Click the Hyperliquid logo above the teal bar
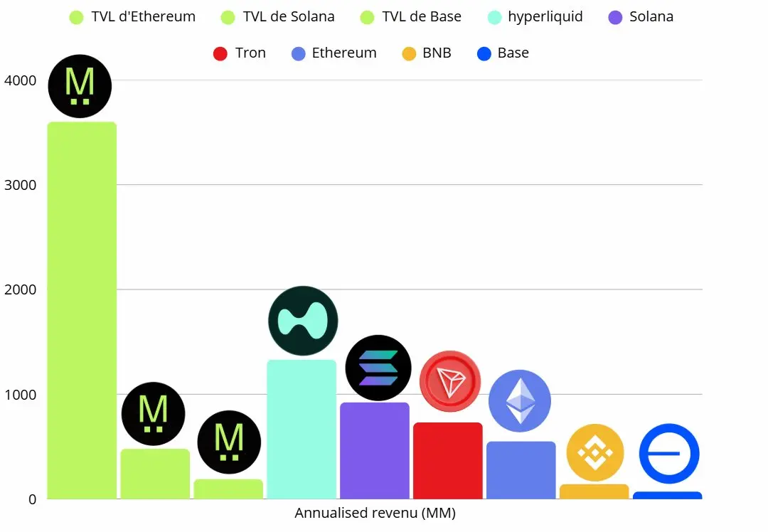Viewport: 768px width, 532px height. pyautogui.click(x=303, y=321)
